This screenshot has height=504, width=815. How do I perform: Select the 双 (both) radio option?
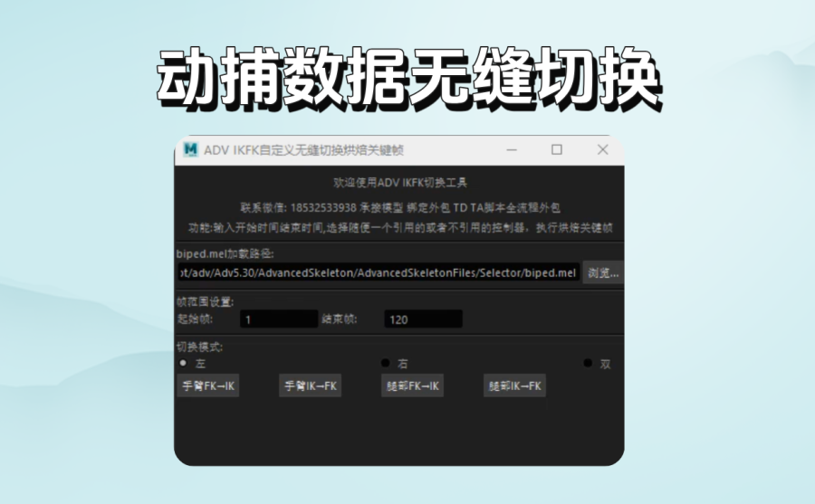(x=588, y=363)
